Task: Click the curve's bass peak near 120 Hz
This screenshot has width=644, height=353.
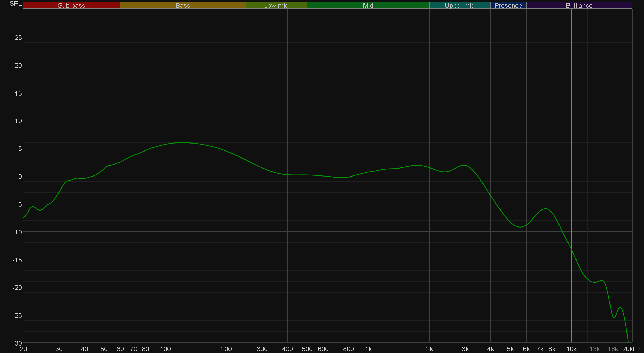Action: [x=182, y=142]
